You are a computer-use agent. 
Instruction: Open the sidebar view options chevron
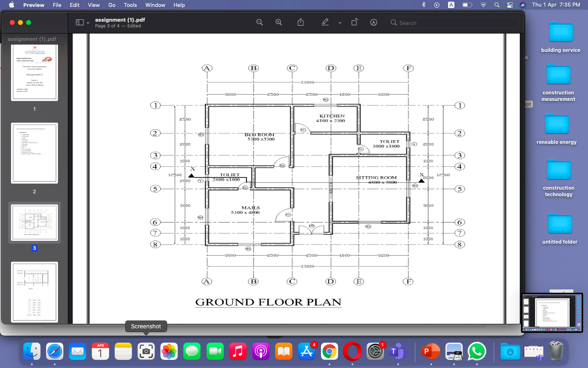pyautogui.click(x=88, y=22)
